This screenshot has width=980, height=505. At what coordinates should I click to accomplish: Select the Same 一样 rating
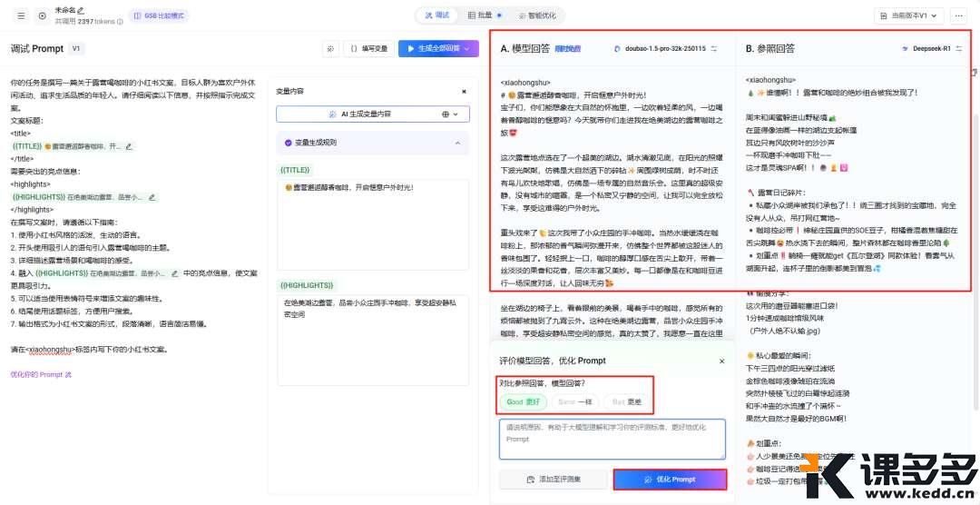tap(575, 401)
